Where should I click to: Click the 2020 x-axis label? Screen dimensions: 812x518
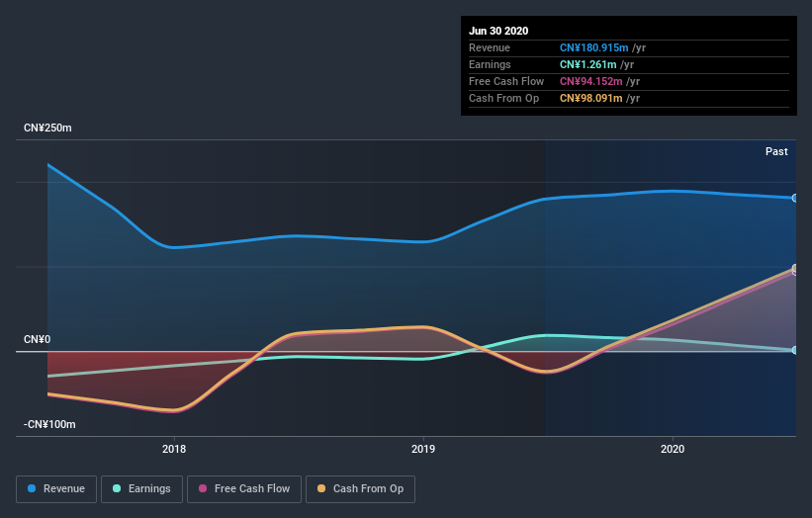click(x=673, y=449)
